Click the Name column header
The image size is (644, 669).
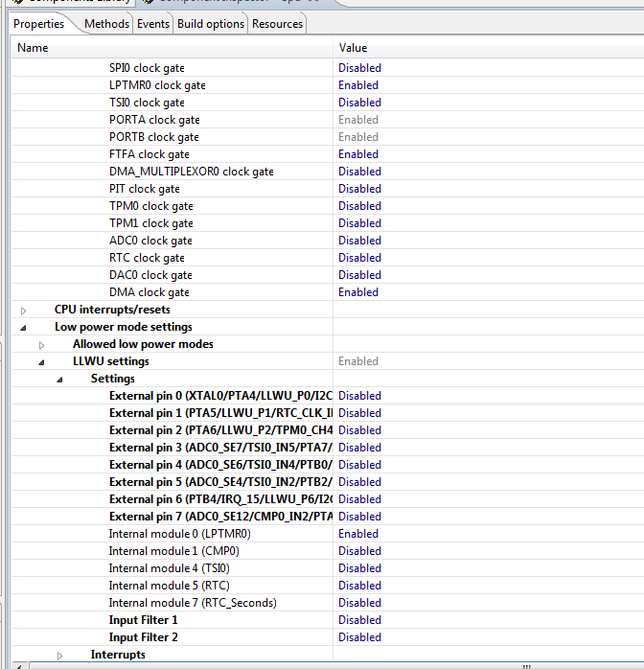172,47
